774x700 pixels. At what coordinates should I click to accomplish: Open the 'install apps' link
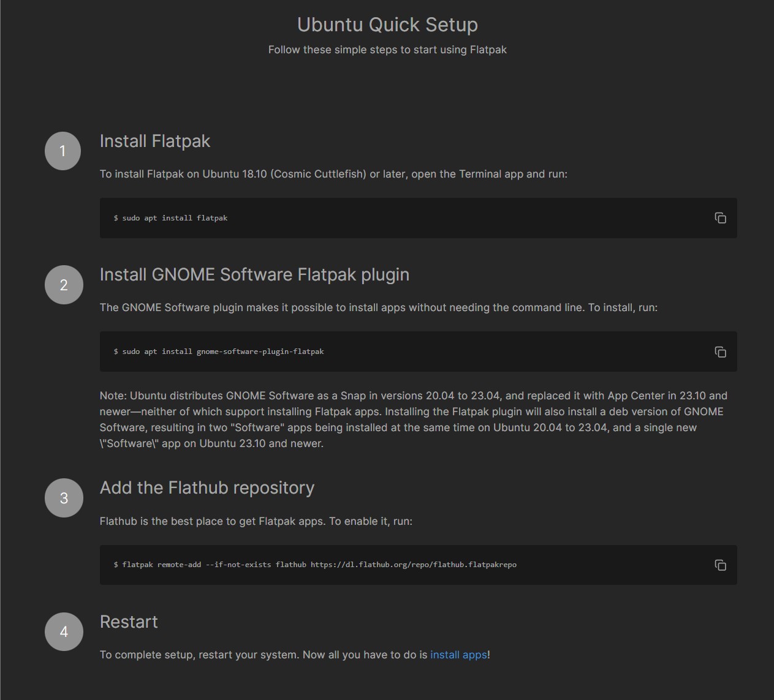coord(458,655)
